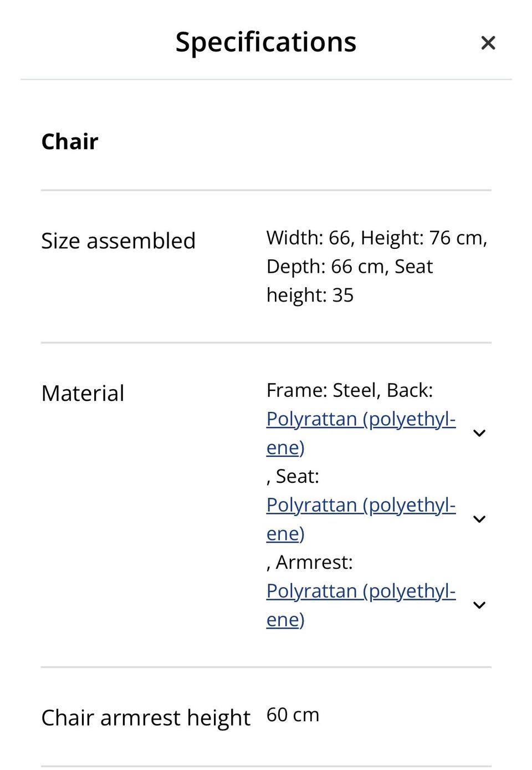The image size is (532, 770).
Task: Click the Chair armrest height label
Action: 146,718
